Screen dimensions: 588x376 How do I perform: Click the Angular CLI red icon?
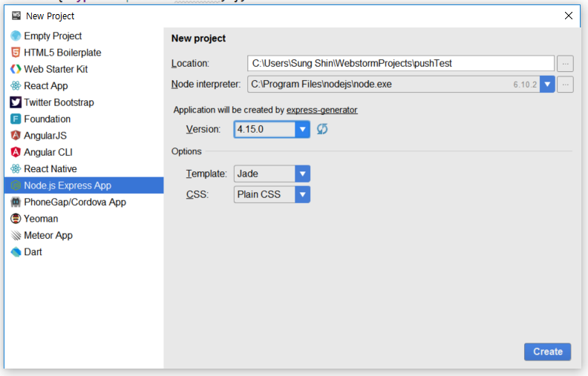[x=16, y=152]
